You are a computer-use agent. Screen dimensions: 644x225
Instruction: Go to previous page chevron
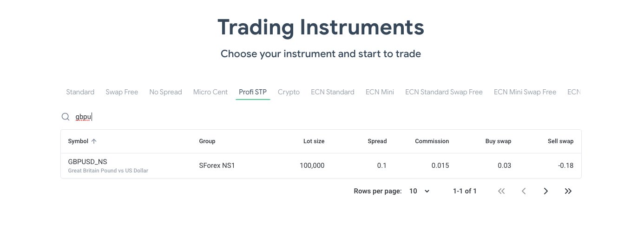524,191
